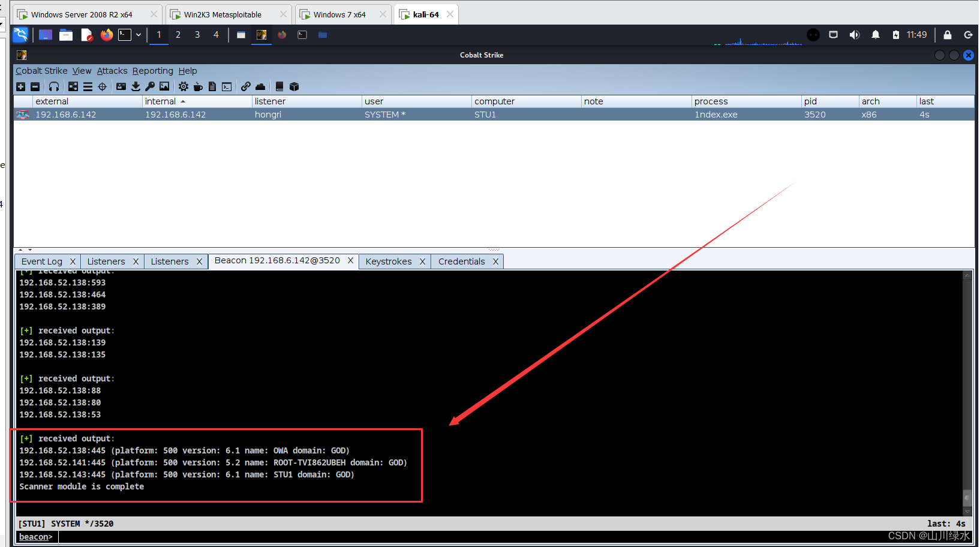Sort sessions by the process column header
The width and height of the screenshot is (980, 547).
[x=747, y=101]
